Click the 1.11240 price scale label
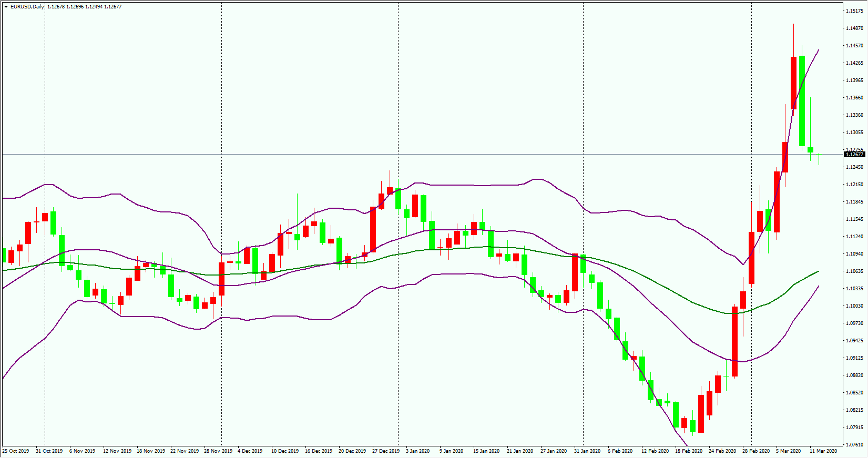Viewport: 868px width, 458px height. coord(854,236)
